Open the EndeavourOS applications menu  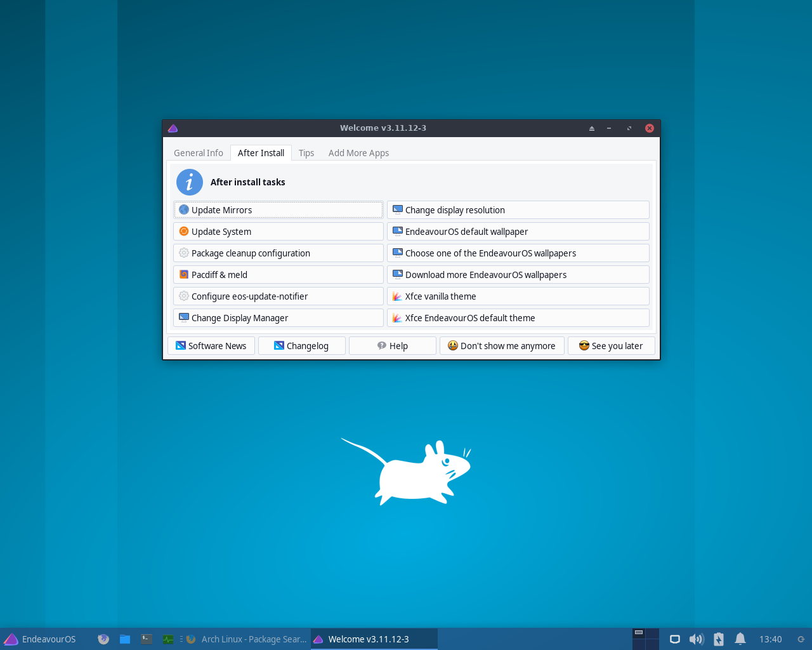click(39, 639)
